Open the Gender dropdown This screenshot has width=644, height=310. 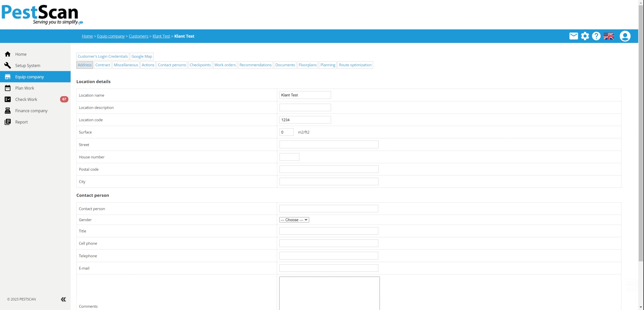click(x=294, y=220)
